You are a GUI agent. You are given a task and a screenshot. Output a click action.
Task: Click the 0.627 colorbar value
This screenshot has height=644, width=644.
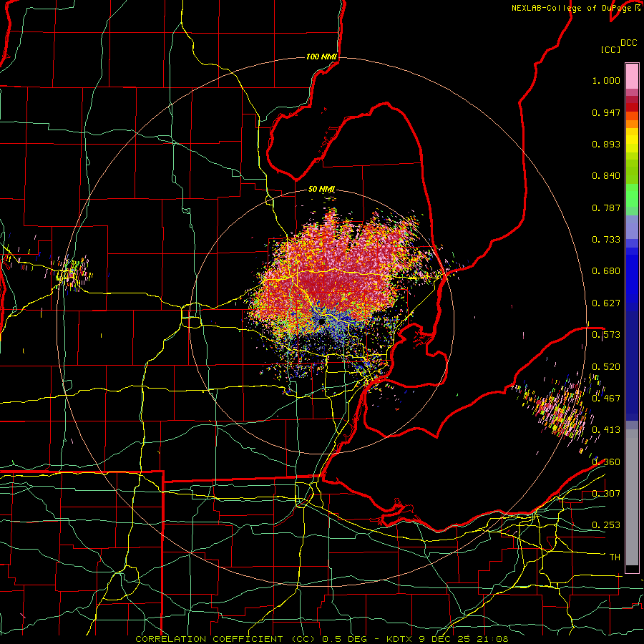point(606,303)
